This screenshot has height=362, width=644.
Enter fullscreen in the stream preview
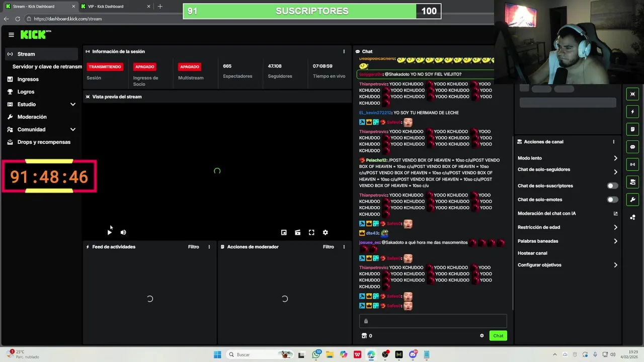[311, 232]
